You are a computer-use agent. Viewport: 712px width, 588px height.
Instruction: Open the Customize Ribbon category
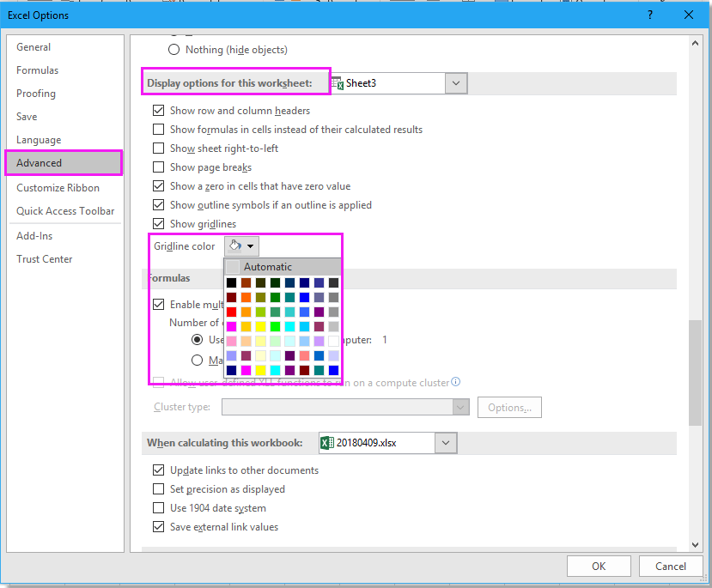(x=58, y=188)
